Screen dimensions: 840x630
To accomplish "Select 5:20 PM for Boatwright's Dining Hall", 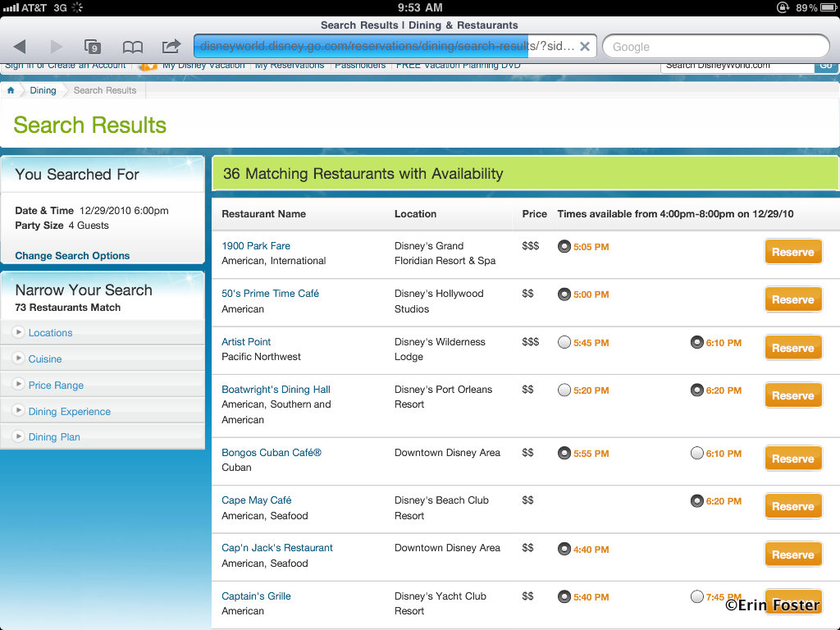I will [564, 390].
